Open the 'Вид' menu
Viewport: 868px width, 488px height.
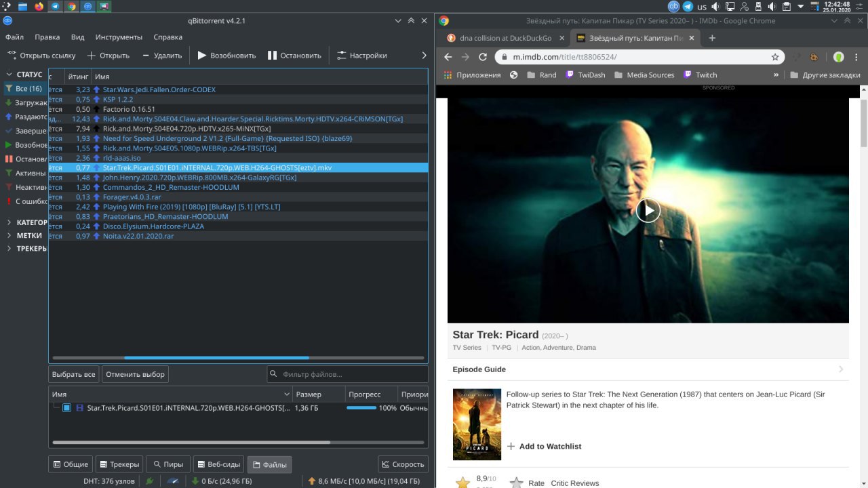78,37
